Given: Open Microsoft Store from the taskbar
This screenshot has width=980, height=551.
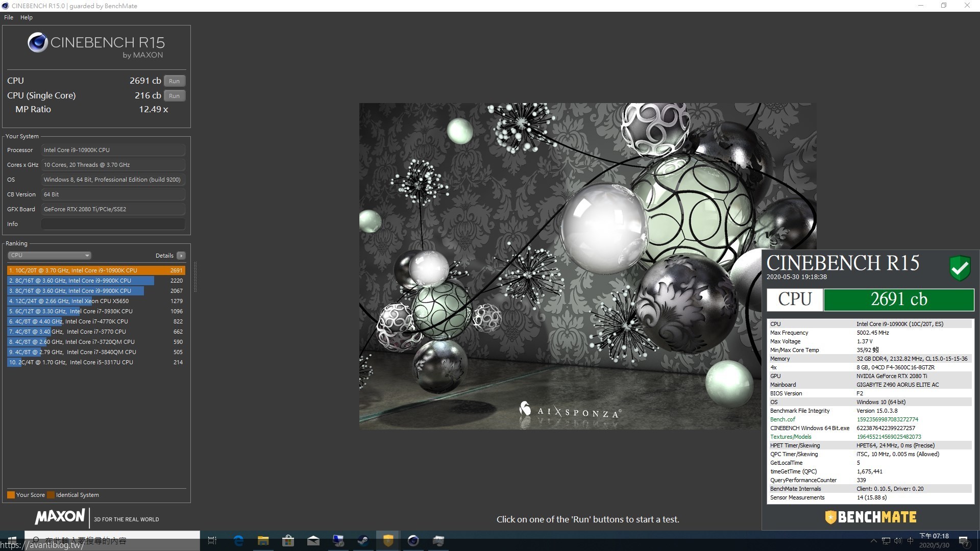Looking at the screenshot, I should tap(288, 541).
